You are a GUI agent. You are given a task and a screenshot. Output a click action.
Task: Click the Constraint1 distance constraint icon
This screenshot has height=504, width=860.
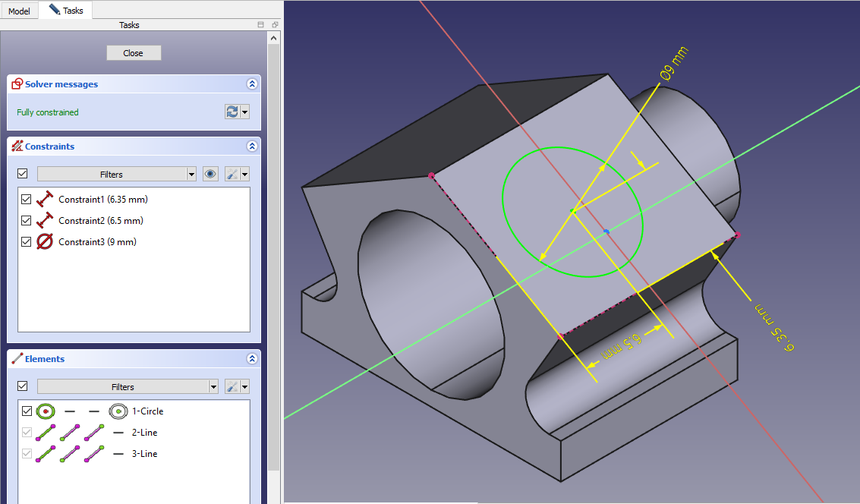point(45,200)
